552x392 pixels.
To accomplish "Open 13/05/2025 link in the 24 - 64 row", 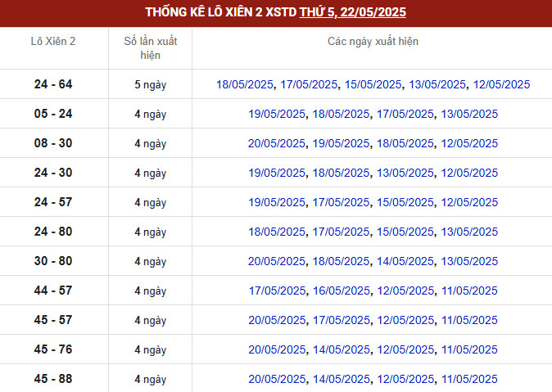I will [437, 84].
